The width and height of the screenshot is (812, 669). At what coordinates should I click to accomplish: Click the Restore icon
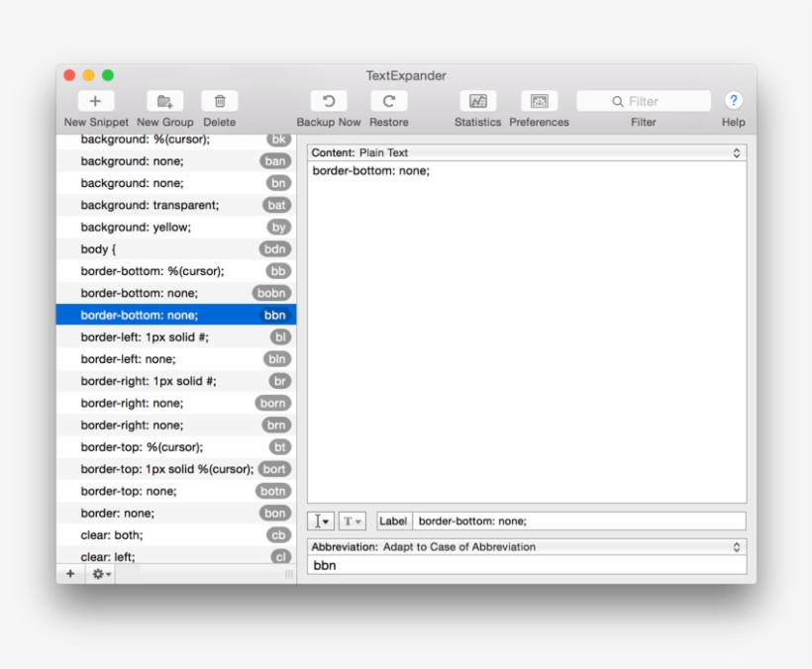(x=388, y=100)
